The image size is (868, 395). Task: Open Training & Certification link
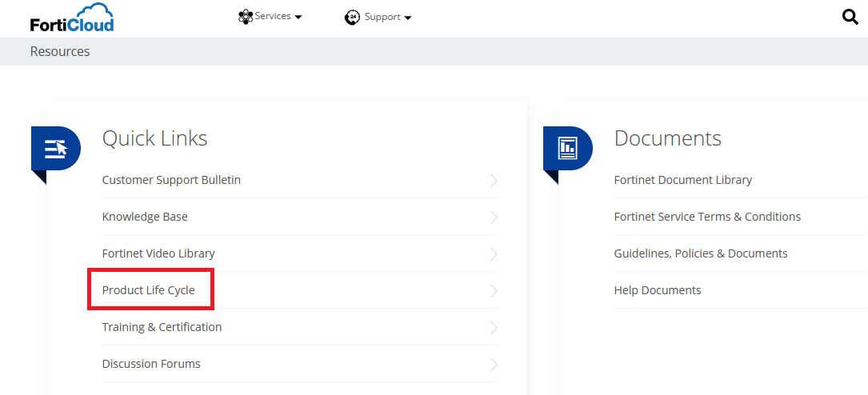click(162, 327)
